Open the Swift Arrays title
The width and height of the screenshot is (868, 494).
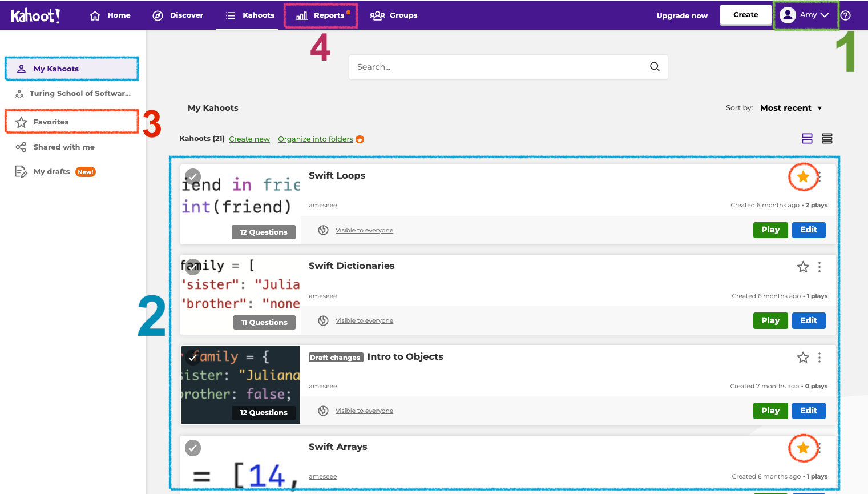click(x=338, y=447)
